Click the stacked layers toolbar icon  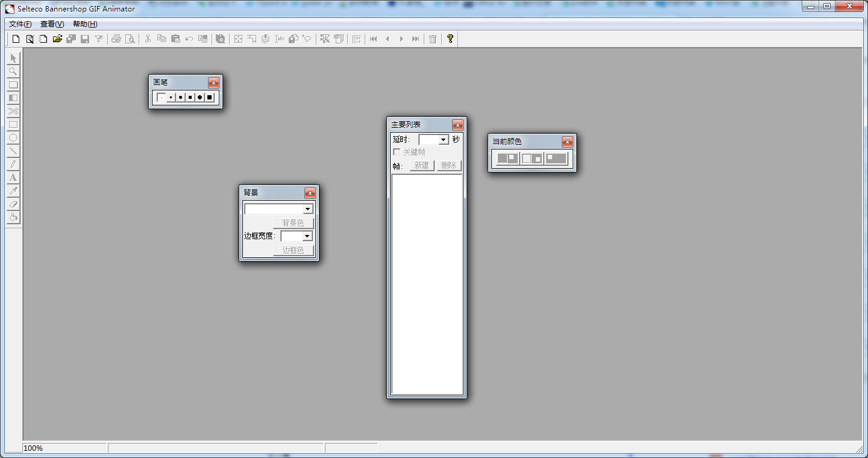coord(266,39)
